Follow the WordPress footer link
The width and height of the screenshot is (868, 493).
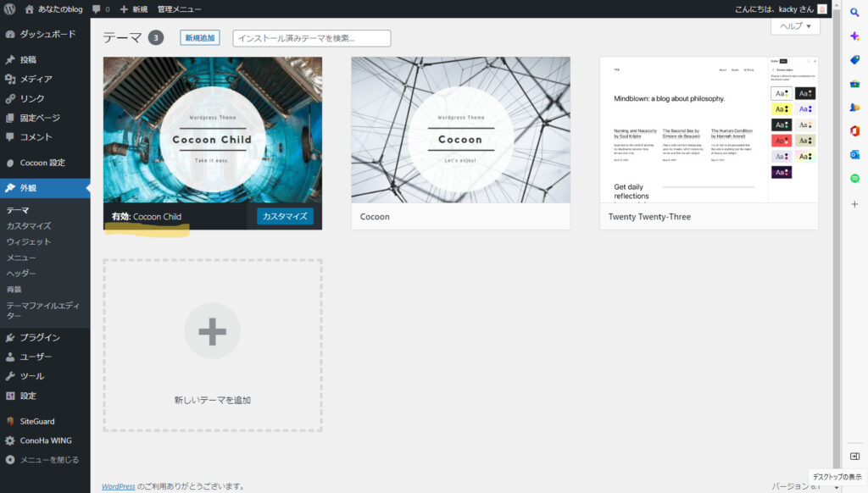[119, 486]
